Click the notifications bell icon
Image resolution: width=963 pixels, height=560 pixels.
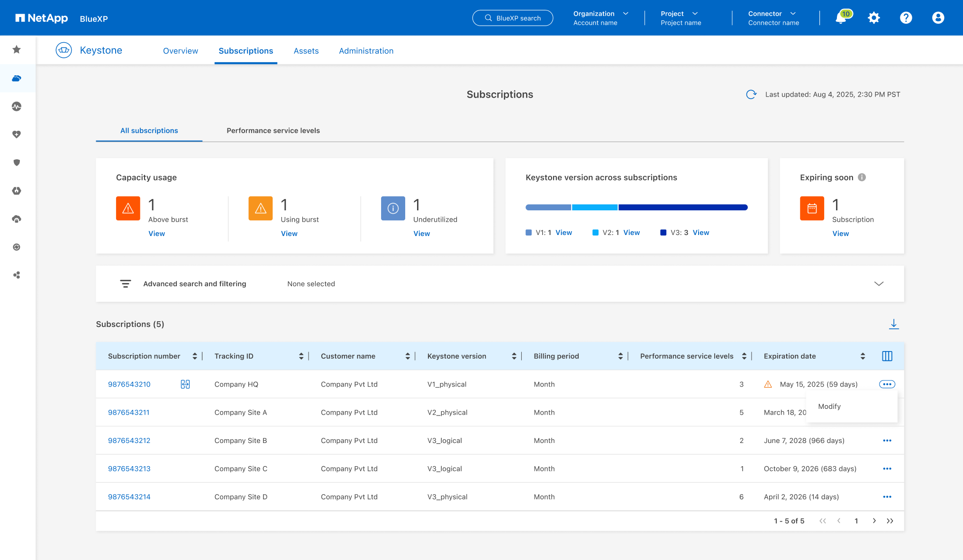point(841,18)
